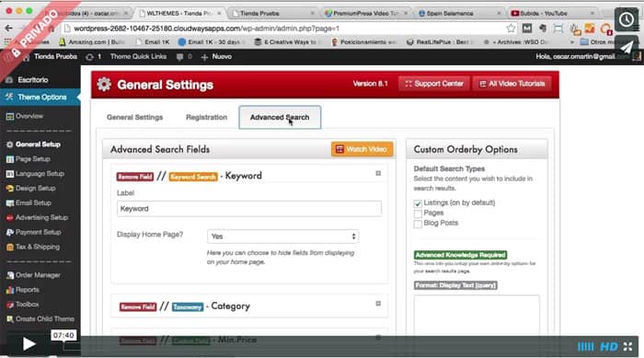Click the comments bubble icon in admin bar

tap(179, 57)
